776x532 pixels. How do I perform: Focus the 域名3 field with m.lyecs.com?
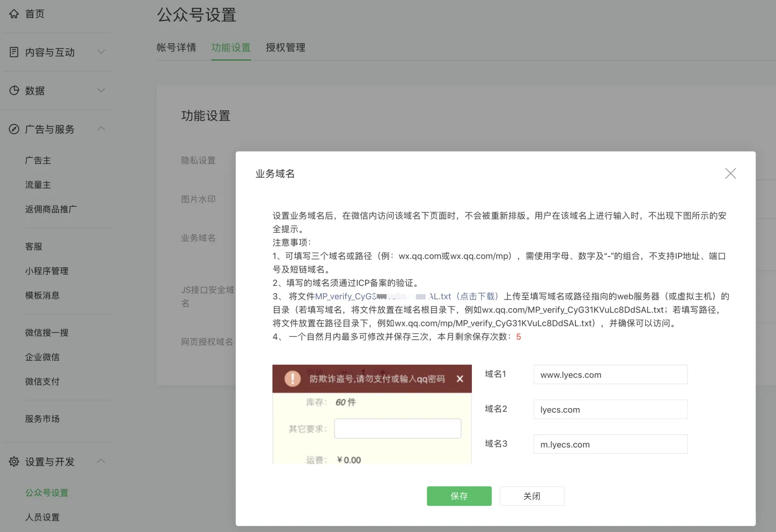tap(610, 445)
